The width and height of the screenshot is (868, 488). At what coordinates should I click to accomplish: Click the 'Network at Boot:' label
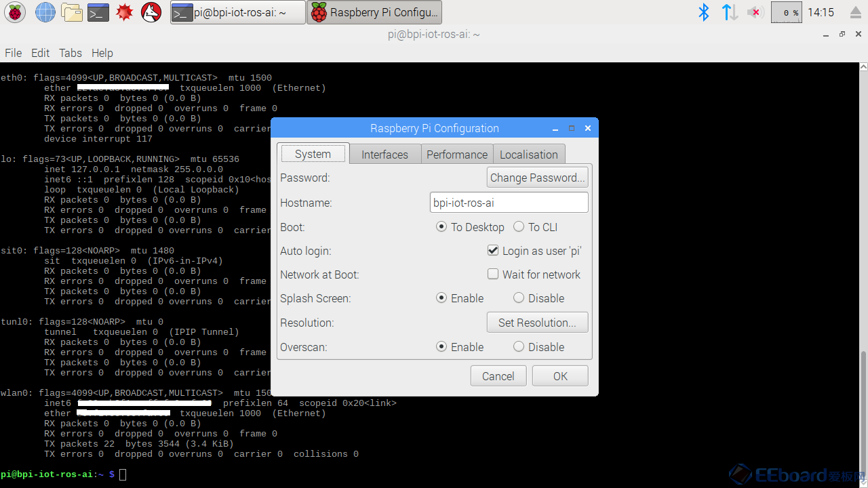click(x=319, y=274)
